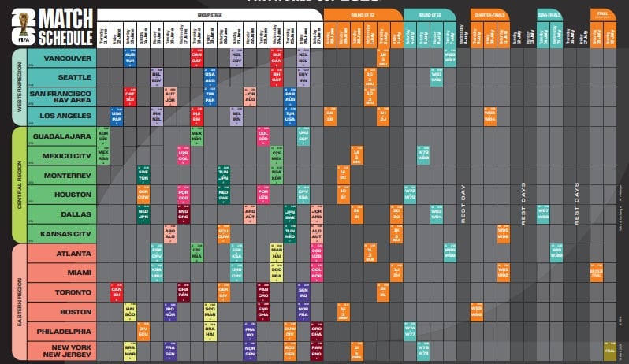Open the USA vs AUS match in Seattle

[x=210, y=77]
